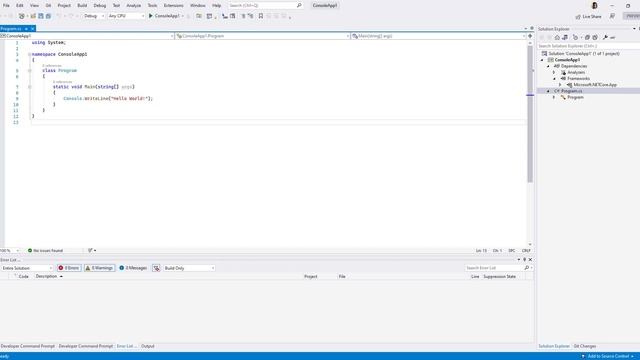Click Switch Views icon in Solution Explorer
Image resolution: width=640 pixels, height=360 pixels.
pyautogui.click(x=565, y=38)
